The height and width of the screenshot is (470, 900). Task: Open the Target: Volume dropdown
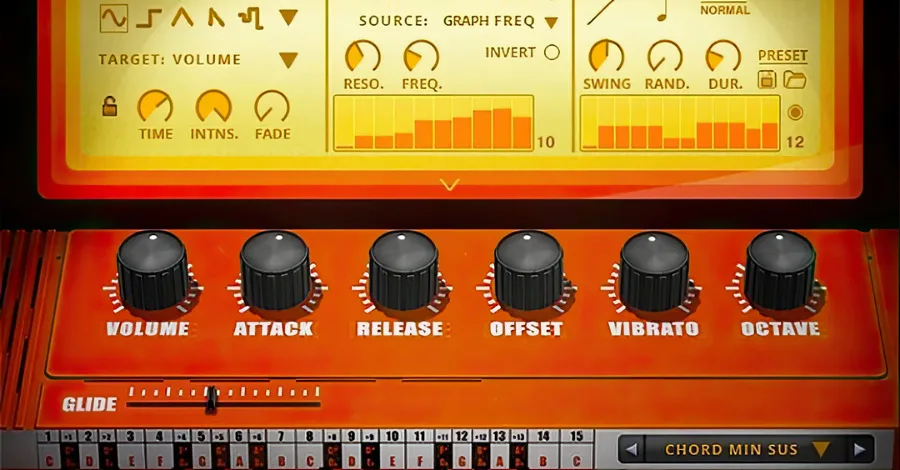click(288, 60)
